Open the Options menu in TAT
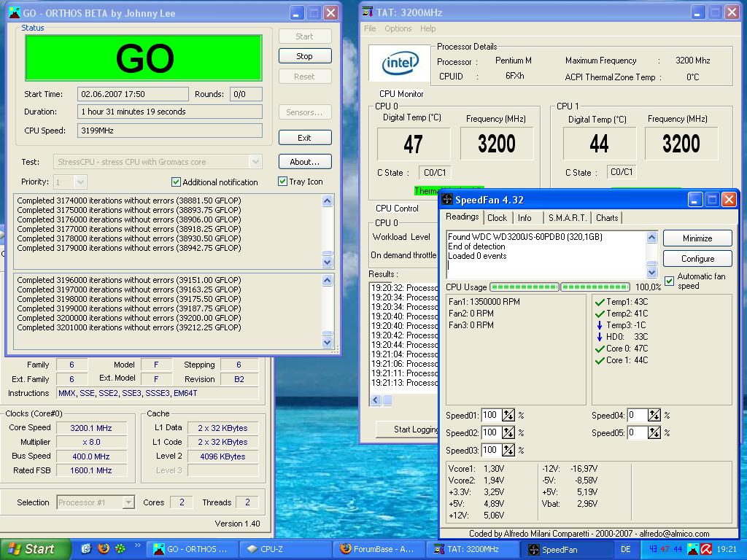Image resolution: width=747 pixels, height=560 pixels. point(398,28)
